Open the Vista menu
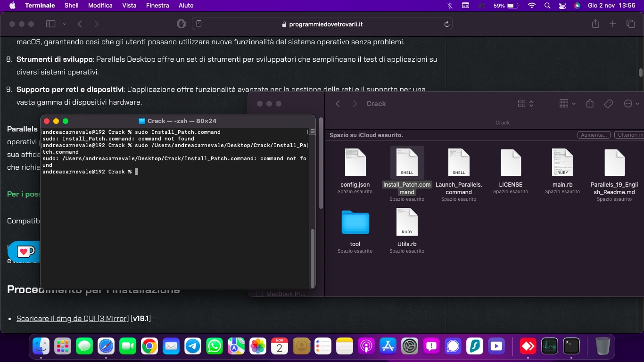The height and width of the screenshot is (362, 644). 129,6
